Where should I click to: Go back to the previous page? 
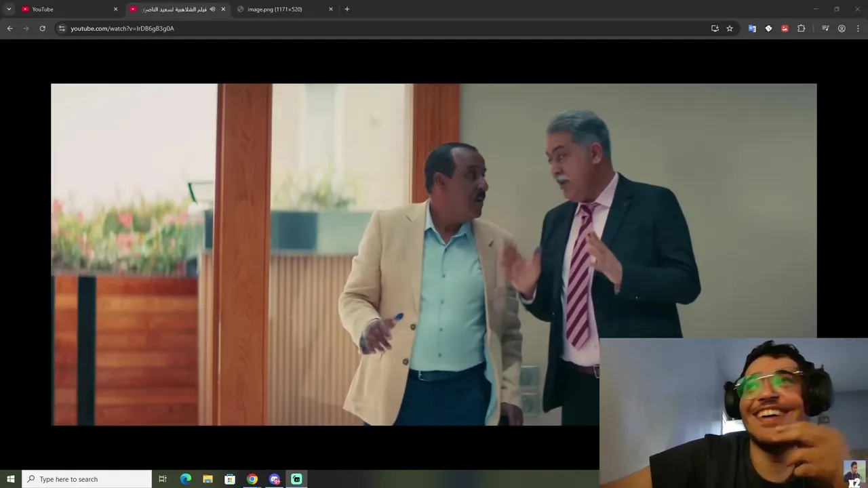coord(9,28)
